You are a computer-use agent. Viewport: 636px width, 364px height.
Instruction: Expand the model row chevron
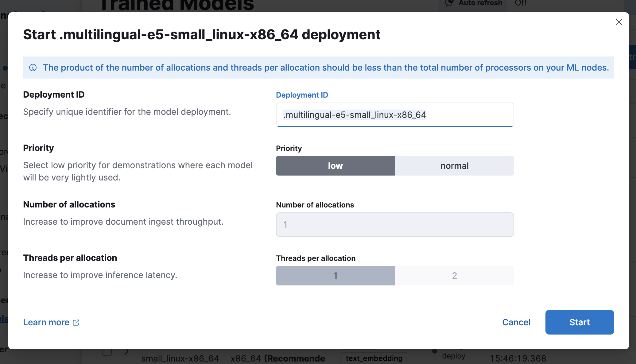click(126, 352)
